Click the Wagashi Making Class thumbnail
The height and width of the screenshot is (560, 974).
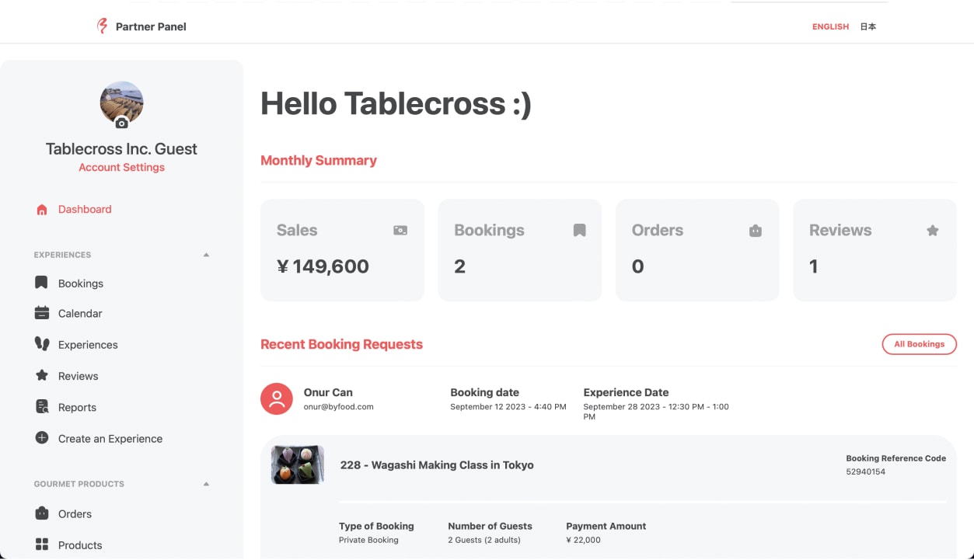(x=298, y=465)
